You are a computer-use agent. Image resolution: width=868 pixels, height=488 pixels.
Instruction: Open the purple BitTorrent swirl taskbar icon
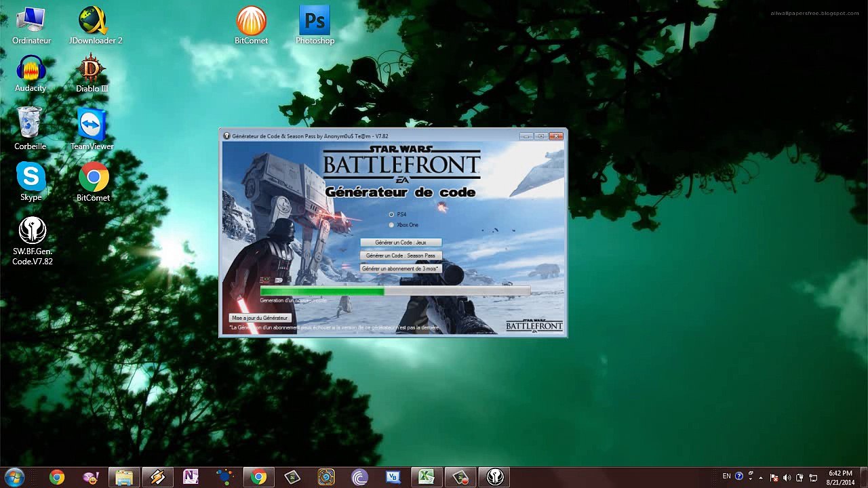pyautogui.click(x=359, y=478)
